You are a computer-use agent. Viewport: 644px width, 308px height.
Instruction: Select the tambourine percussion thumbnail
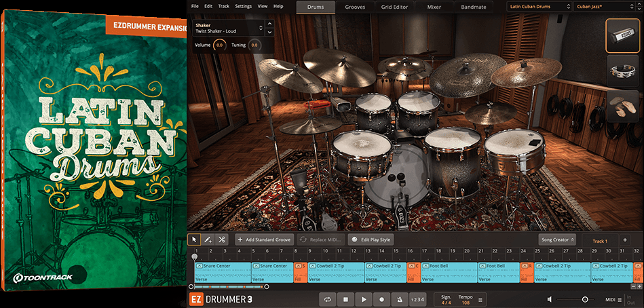point(622,71)
